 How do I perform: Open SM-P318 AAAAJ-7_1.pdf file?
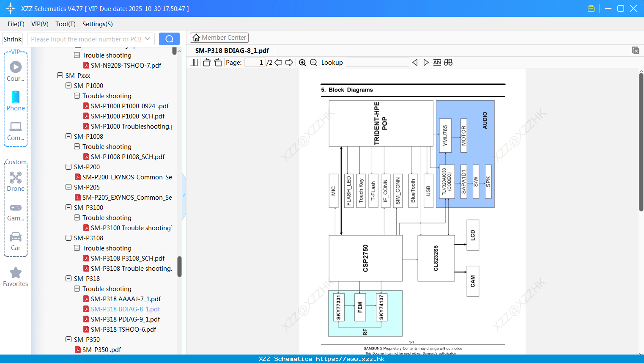click(126, 299)
